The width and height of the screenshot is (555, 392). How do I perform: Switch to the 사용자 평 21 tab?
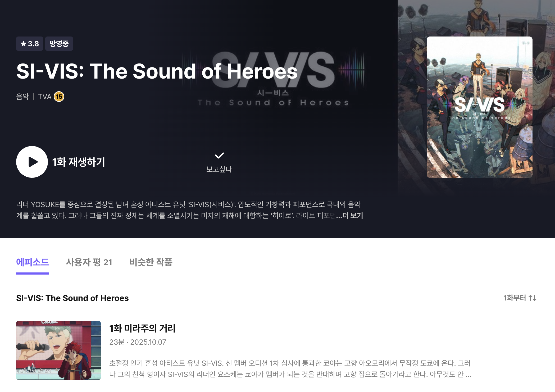89,262
